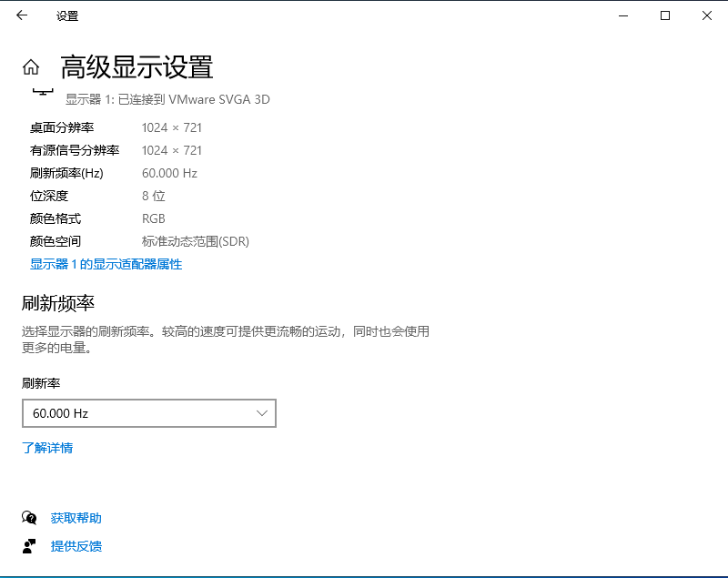Click the 了解详情 link

47,448
